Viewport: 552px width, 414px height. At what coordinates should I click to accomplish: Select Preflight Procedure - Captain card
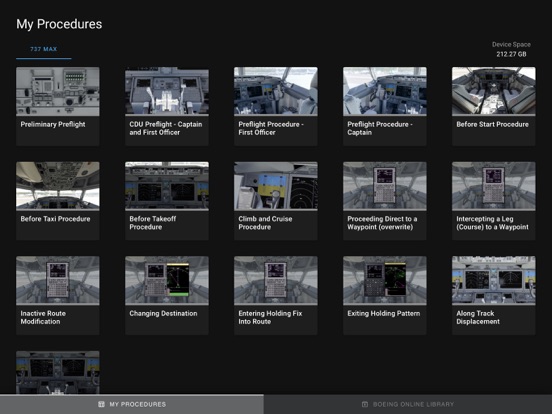coord(385,106)
